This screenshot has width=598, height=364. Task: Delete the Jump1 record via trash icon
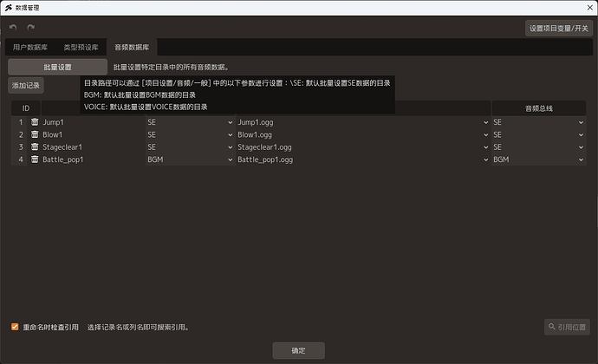[35, 122]
